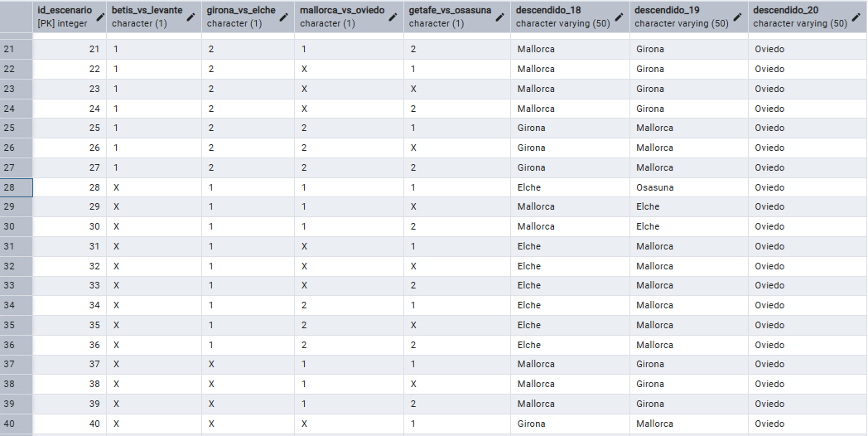Click descendido_19 Girona cell in row 38
The image size is (868, 436).
(x=689, y=384)
